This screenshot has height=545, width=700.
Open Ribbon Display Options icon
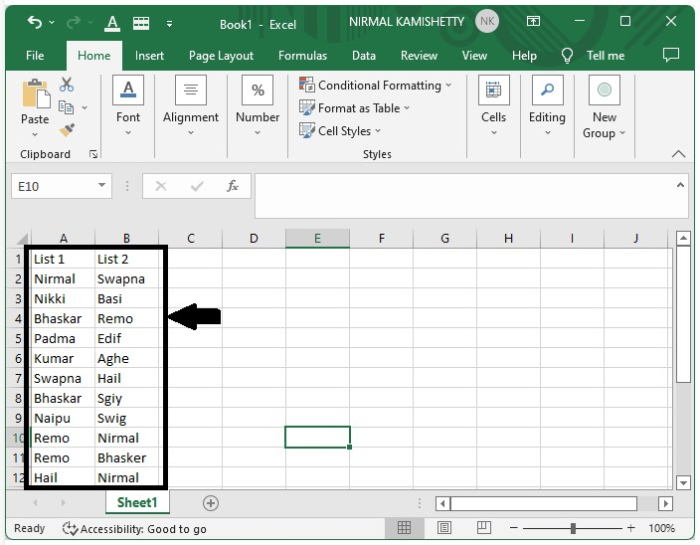point(533,21)
